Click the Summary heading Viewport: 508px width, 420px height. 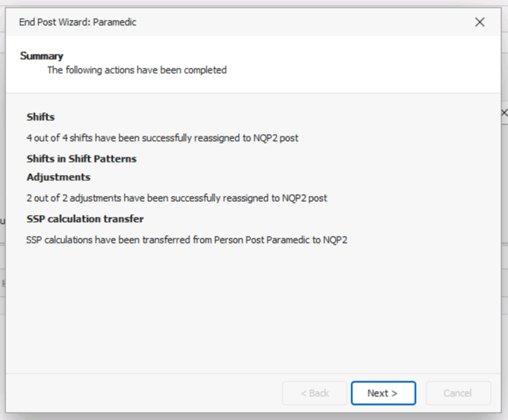[42, 56]
